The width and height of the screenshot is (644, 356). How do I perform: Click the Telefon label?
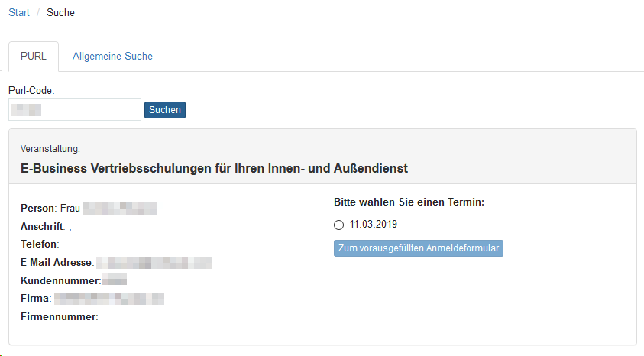pos(40,244)
